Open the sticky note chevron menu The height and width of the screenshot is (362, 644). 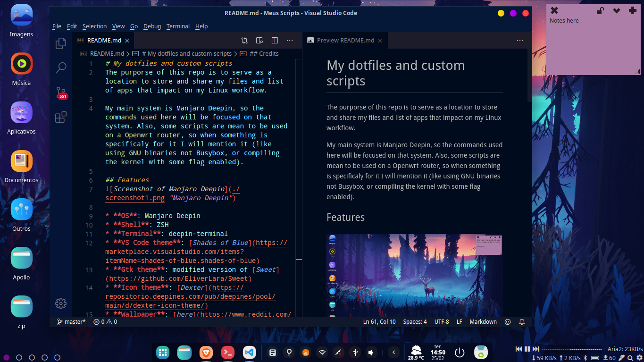click(616, 10)
